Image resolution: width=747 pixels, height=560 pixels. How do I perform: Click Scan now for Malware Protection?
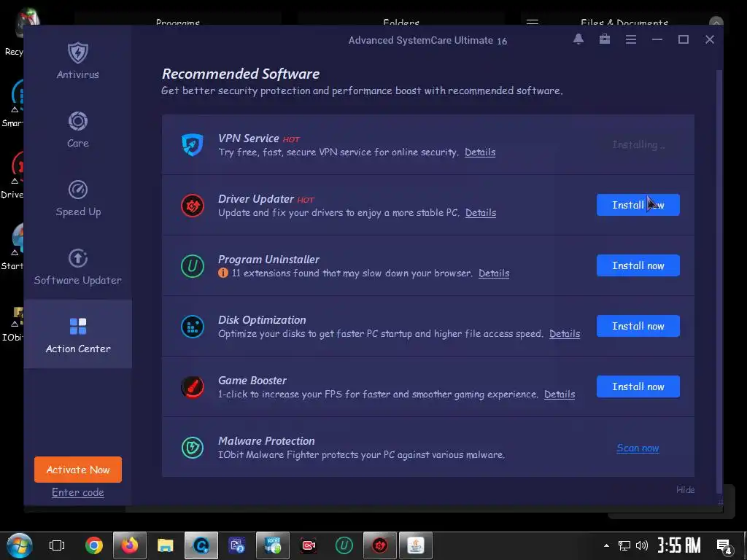pos(638,448)
